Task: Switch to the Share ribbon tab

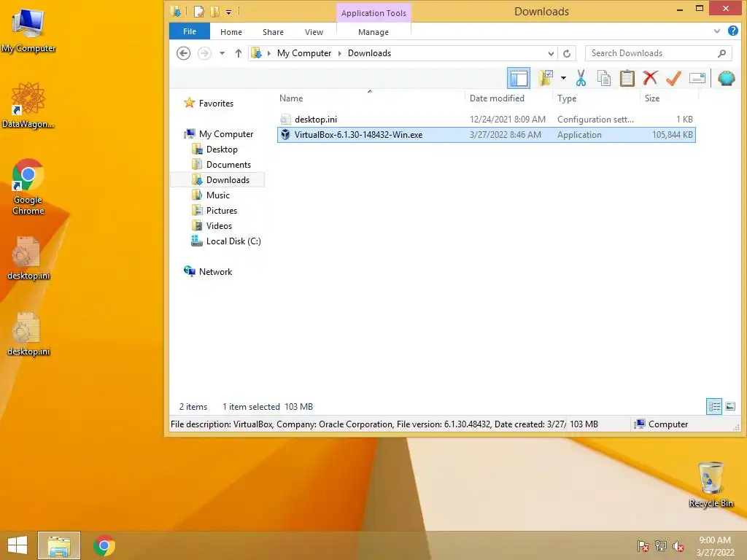Action: 273,32
